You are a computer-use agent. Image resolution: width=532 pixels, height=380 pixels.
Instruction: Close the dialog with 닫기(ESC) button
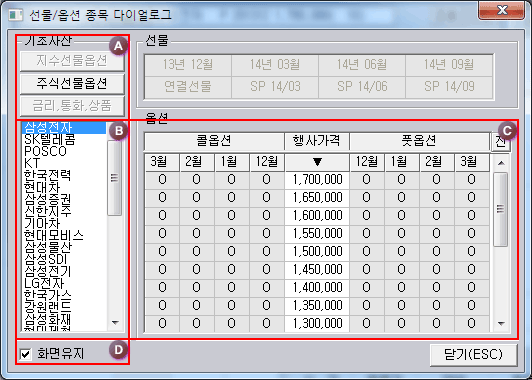click(x=473, y=355)
